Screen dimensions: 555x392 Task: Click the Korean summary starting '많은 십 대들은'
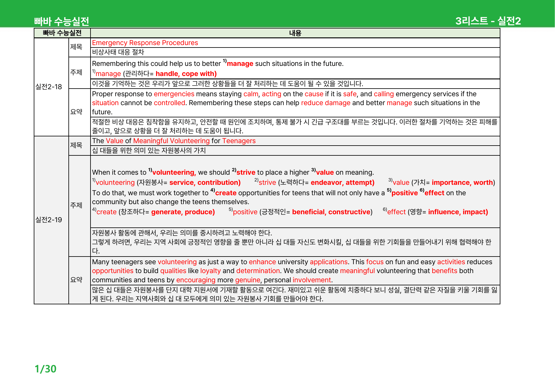pos(295,294)
